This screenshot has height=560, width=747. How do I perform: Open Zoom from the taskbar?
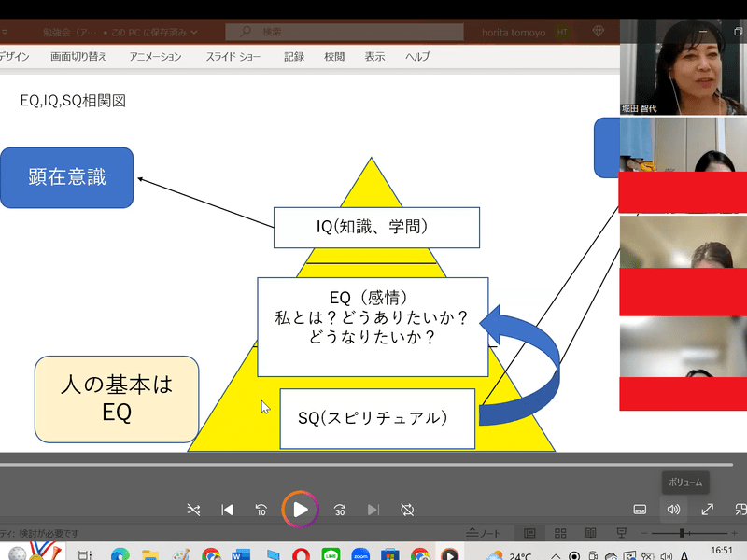pyautogui.click(x=359, y=554)
